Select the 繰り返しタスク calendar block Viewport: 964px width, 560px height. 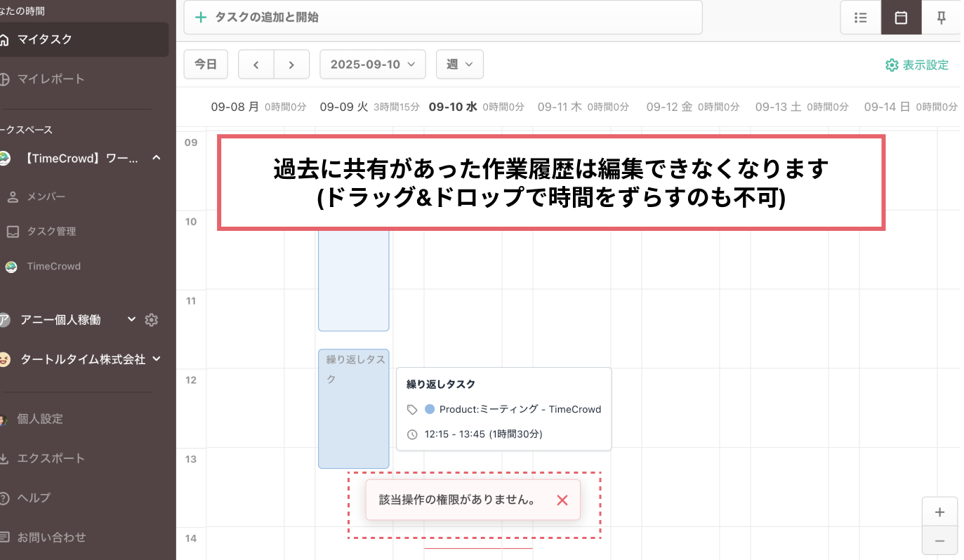pos(353,414)
